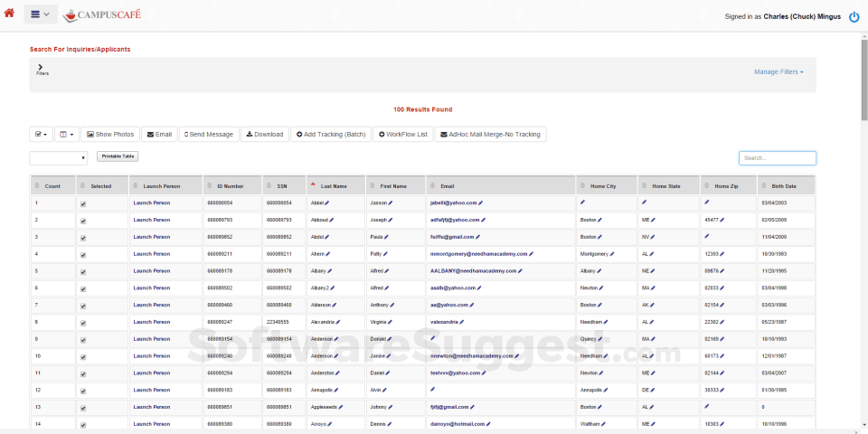Uncheck Selected box for Ahern row

click(83, 255)
